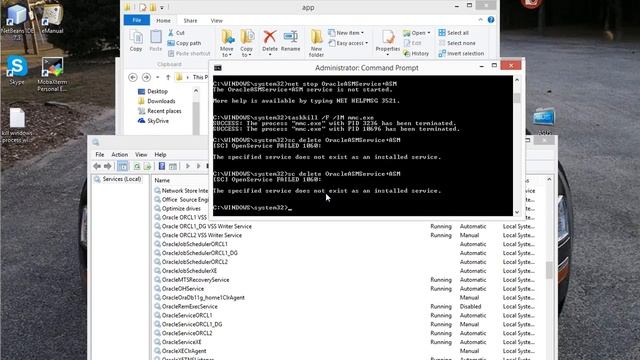Screen dimensions: 640x360
Task: Click the Copy icon in Explorer ribbon
Action: pyautogui.click(x=136, y=41)
